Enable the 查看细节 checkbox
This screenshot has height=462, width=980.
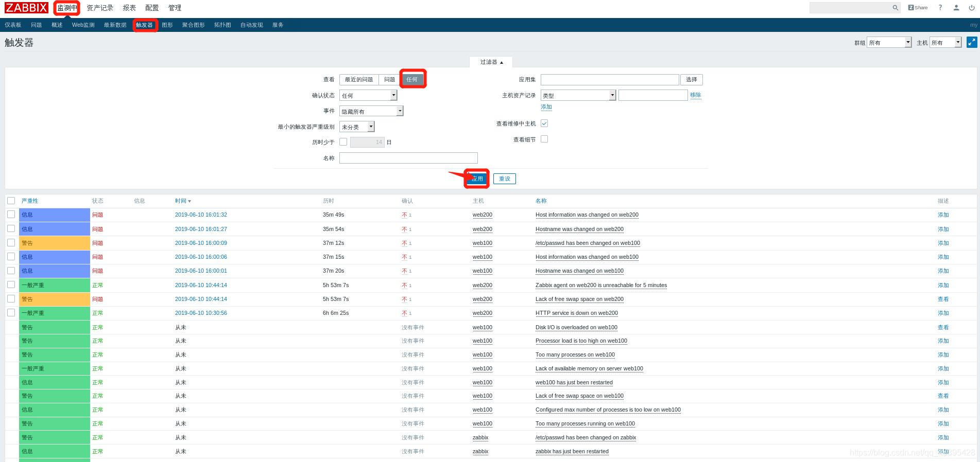coord(544,139)
